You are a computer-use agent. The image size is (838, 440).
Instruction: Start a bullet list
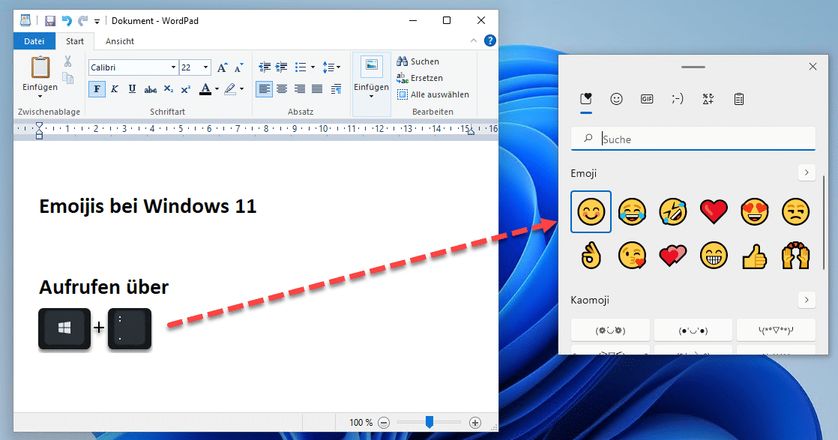point(301,67)
